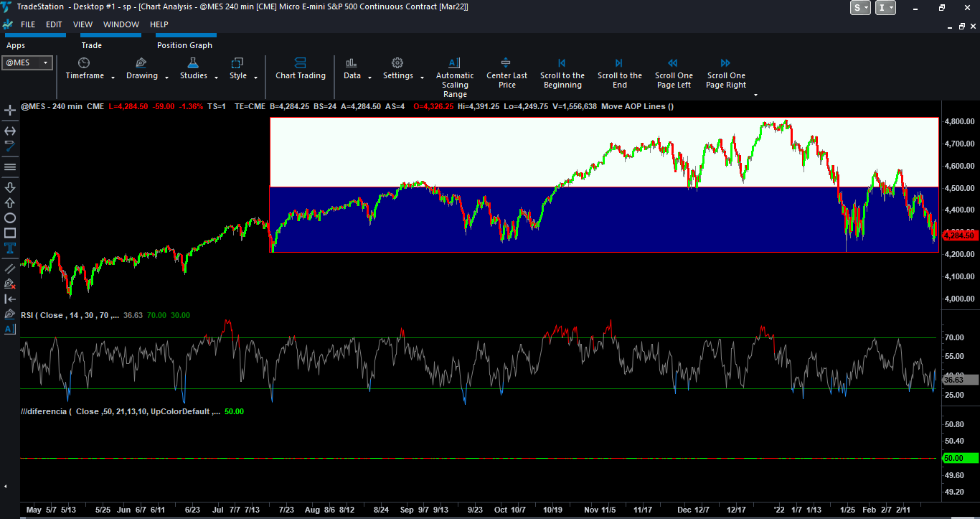Image resolution: width=980 pixels, height=519 pixels.
Task: Switch to the Position Graph tab
Action: click(x=184, y=45)
